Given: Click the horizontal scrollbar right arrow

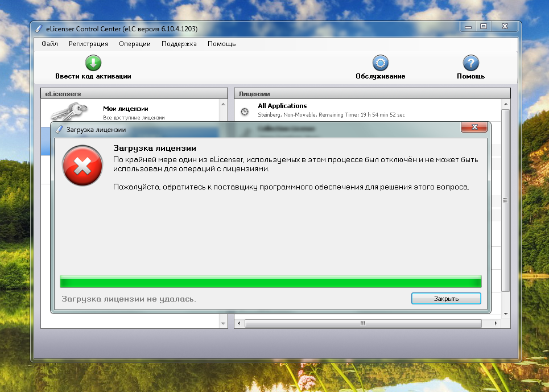Looking at the screenshot, I should (x=496, y=323).
